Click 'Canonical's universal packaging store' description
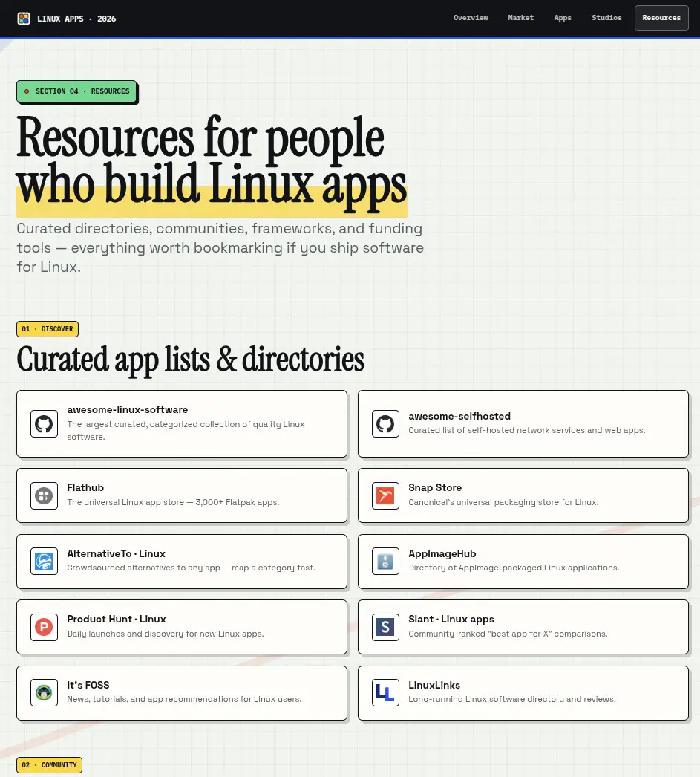 click(x=503, y=502)
